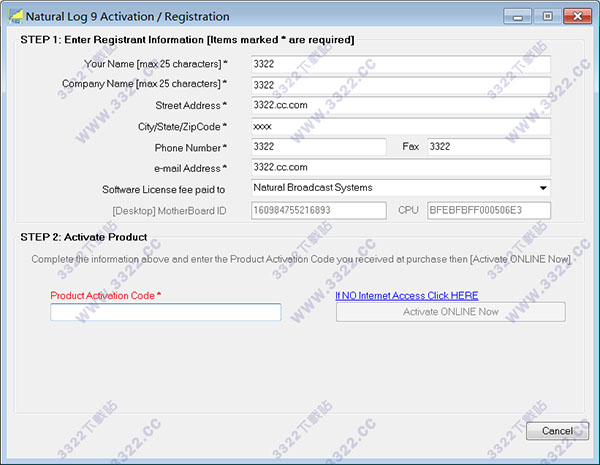Click the Phone Number label
600x465 pixels.
click(x=191, y=148)
